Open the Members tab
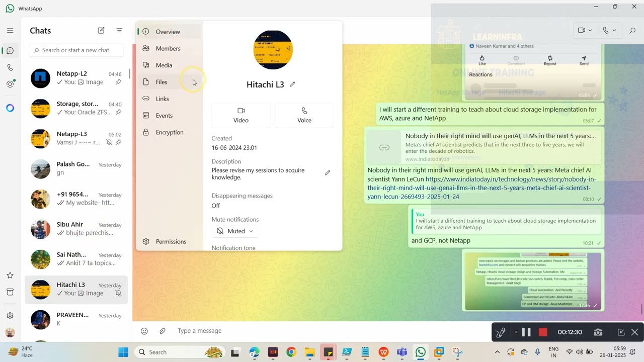This screenshot has width=644, height=362. (170, 48)
